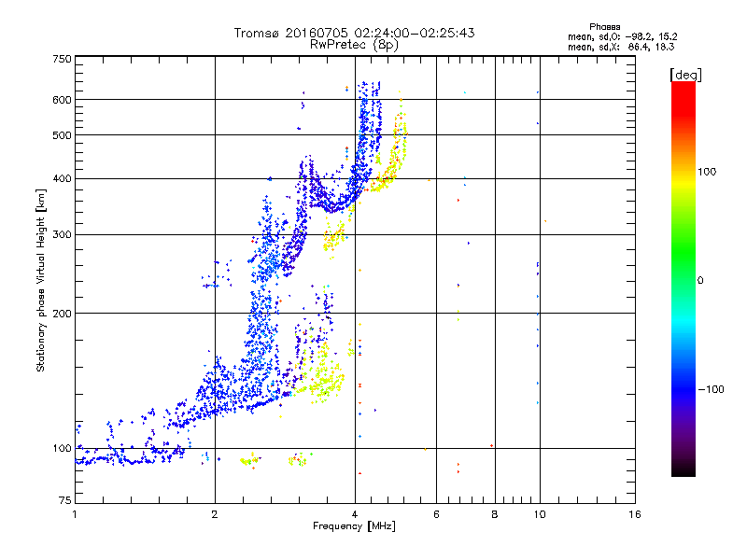Click the 'Stationary phase Virtual Height [km]' axis title
Viewport: 747px width, 560px height.
40,280
